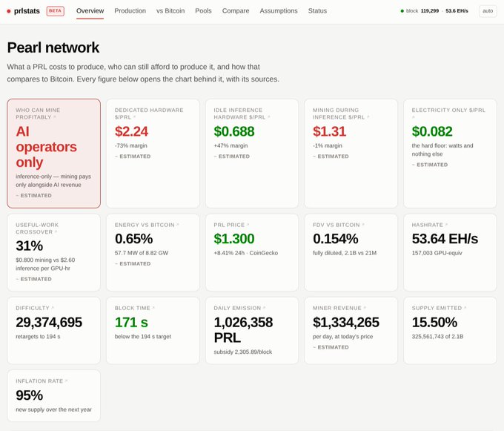Open the Overview tab

90,11
